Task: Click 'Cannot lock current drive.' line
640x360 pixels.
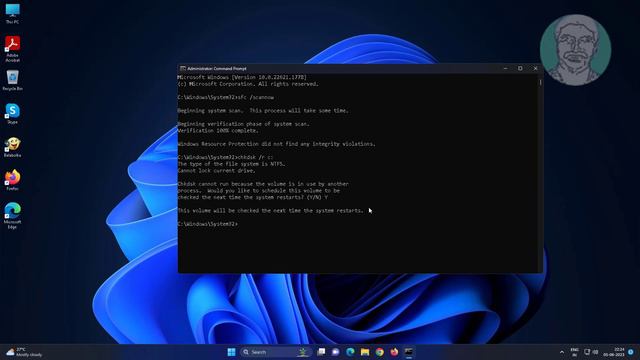Action: [216, 171]
